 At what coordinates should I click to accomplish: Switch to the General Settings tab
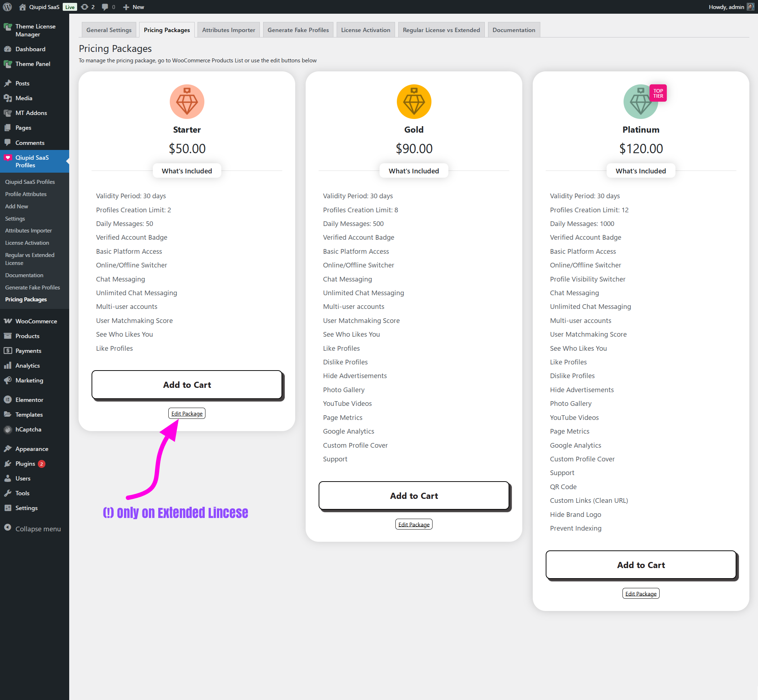point(109,30)
